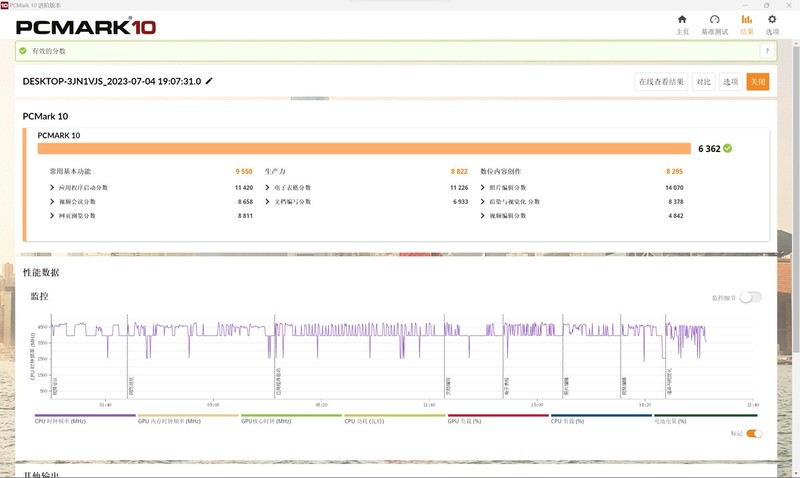Click the 对比 compare button

704,82
